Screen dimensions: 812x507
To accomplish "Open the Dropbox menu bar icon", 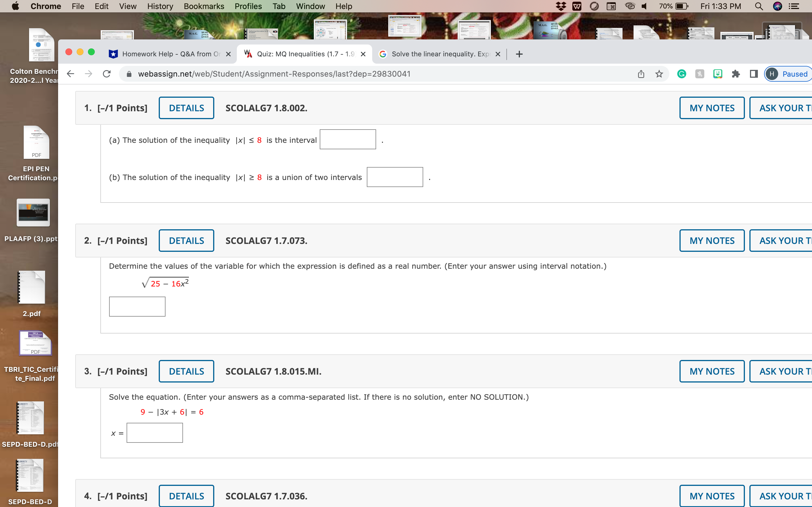I will click(561, 6).
